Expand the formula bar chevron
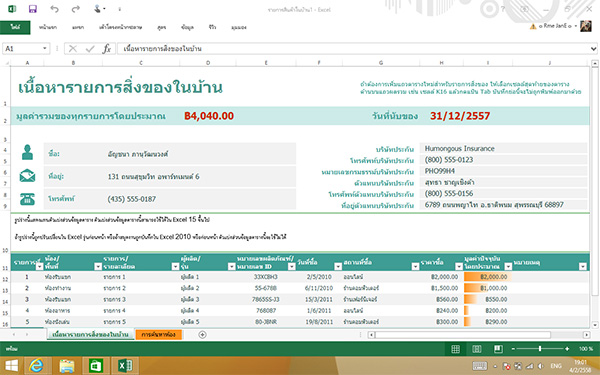 593,49
